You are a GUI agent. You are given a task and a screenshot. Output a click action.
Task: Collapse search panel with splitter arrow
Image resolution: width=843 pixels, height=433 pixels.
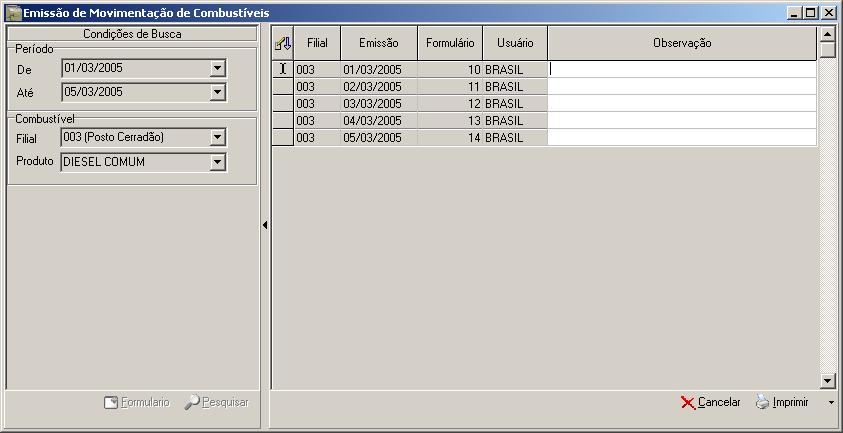click(265, 225)
